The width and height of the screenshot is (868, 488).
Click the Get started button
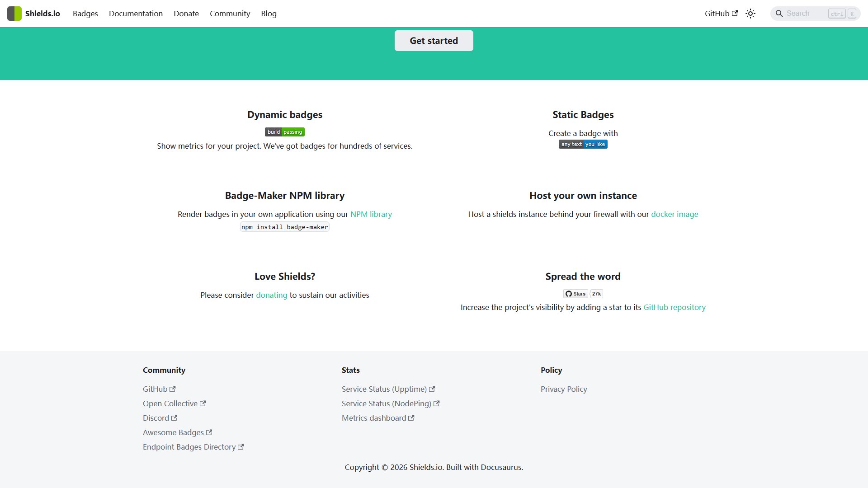[x=434, y=41]
